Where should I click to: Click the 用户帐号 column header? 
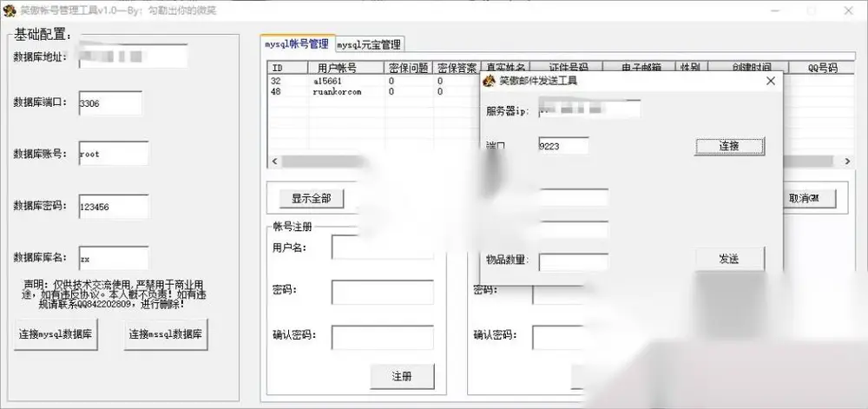(x=346, y=68)
